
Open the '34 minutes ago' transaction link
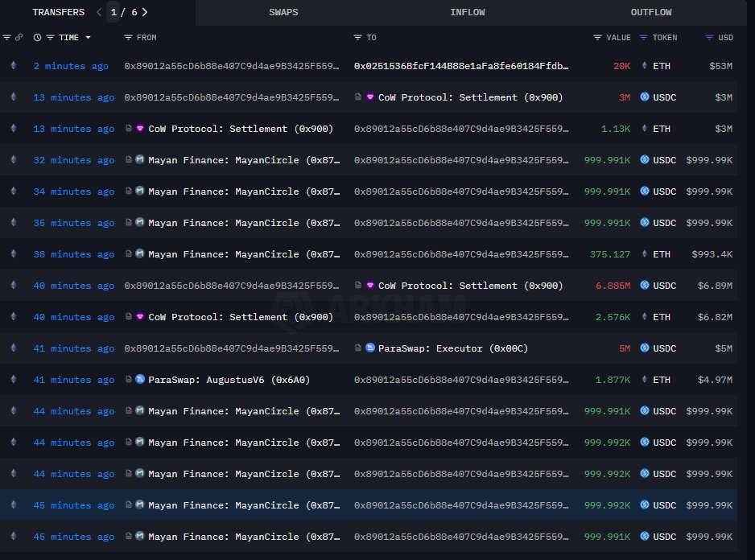[74, 191]
